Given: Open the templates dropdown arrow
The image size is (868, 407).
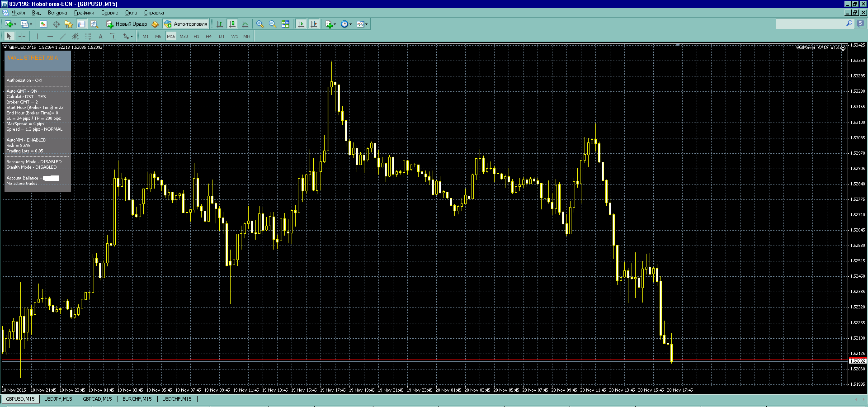Looking at the screenshot, I should 367,24.
